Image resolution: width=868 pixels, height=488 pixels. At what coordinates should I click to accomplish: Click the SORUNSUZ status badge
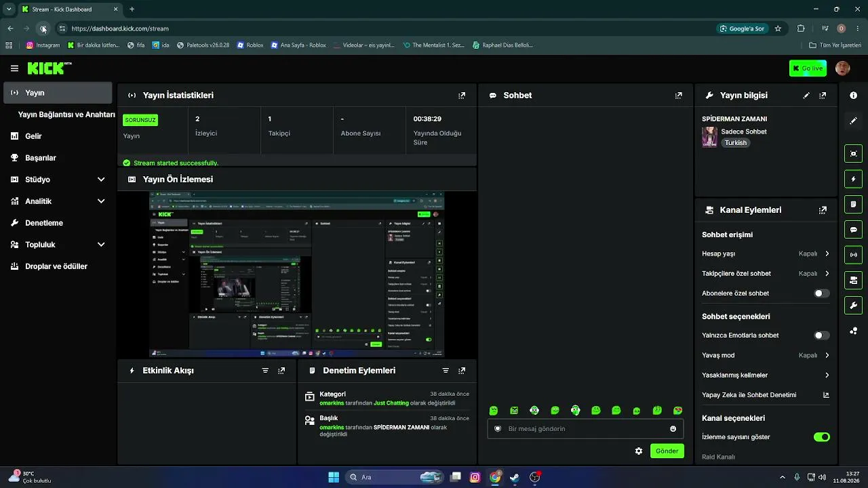[140, 120]
